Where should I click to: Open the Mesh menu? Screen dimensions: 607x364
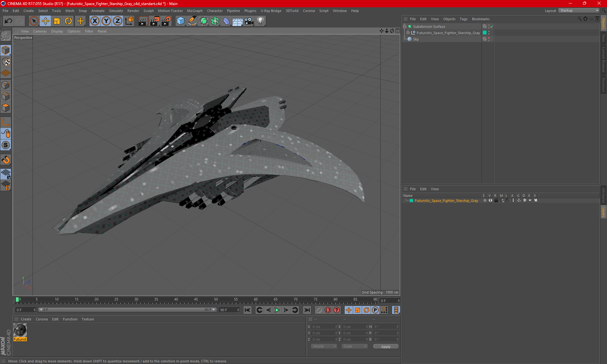[70, 11]
